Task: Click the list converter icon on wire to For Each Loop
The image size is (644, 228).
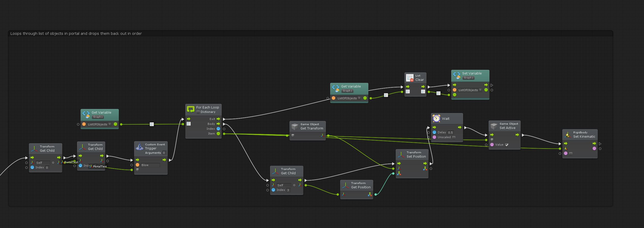Action: pyautogui.click(x=152, y=124)
